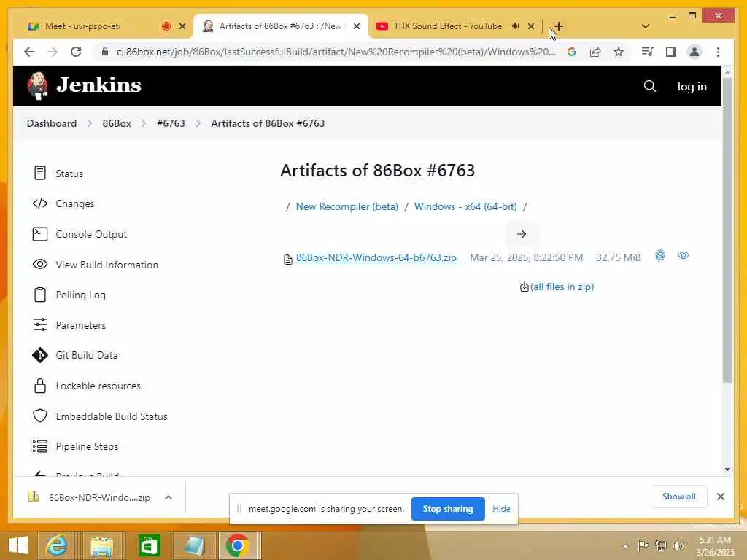The height and width of the screenshot is (560, 747).
Task: Click the View Build Information eye icon
Action: click(40, 264)
